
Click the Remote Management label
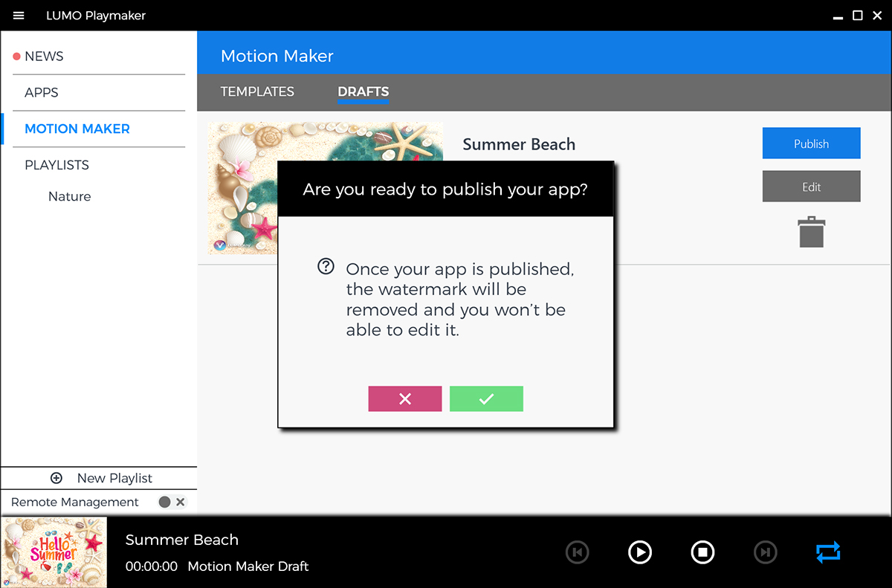tap(75, 503)
